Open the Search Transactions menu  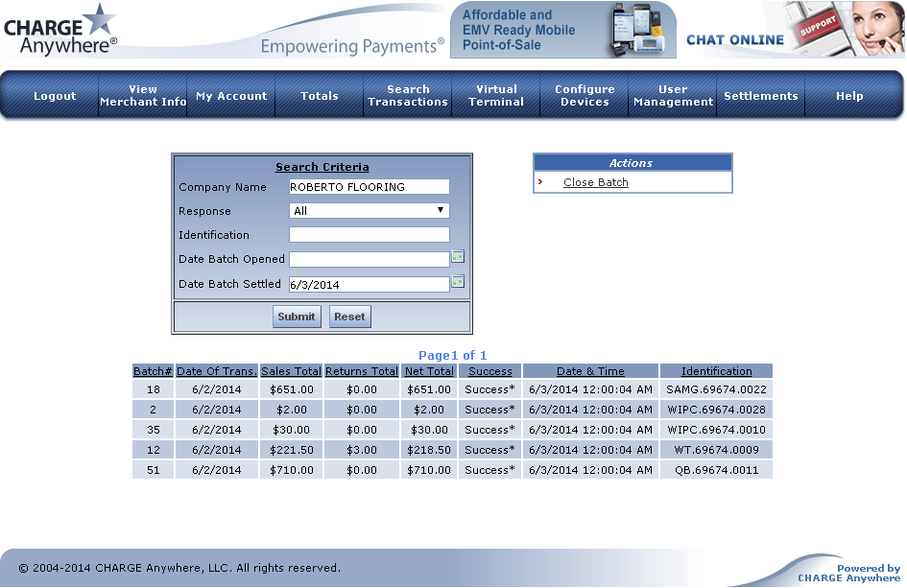(x=408, y=96)
